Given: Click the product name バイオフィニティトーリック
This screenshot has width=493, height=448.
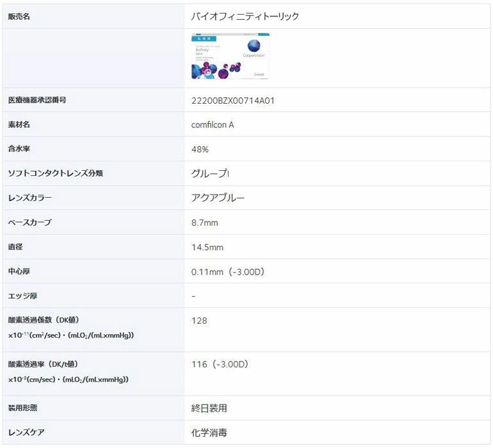Looking at the screenshot, I should [245, 16].
